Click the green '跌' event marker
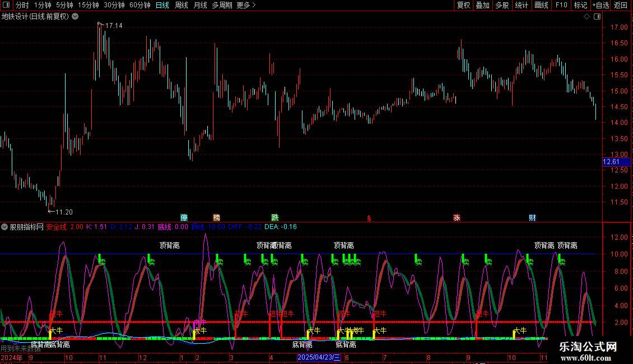The height and width of the screenshot is (364, 633). 274,217
